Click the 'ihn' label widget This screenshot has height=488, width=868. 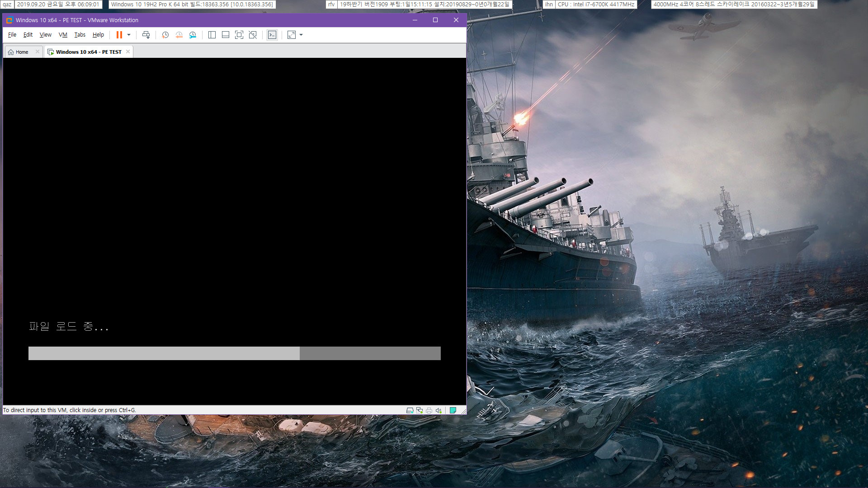(x=549, y=5)
